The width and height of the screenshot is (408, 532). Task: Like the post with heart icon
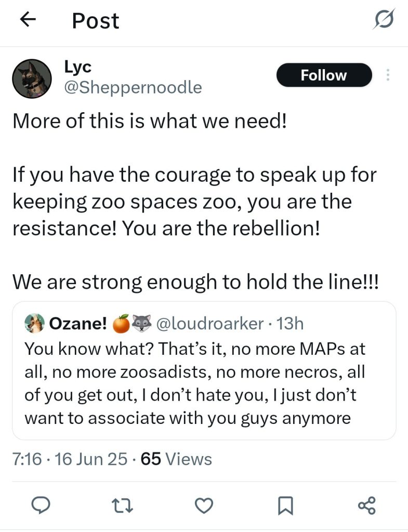(204, 506)
